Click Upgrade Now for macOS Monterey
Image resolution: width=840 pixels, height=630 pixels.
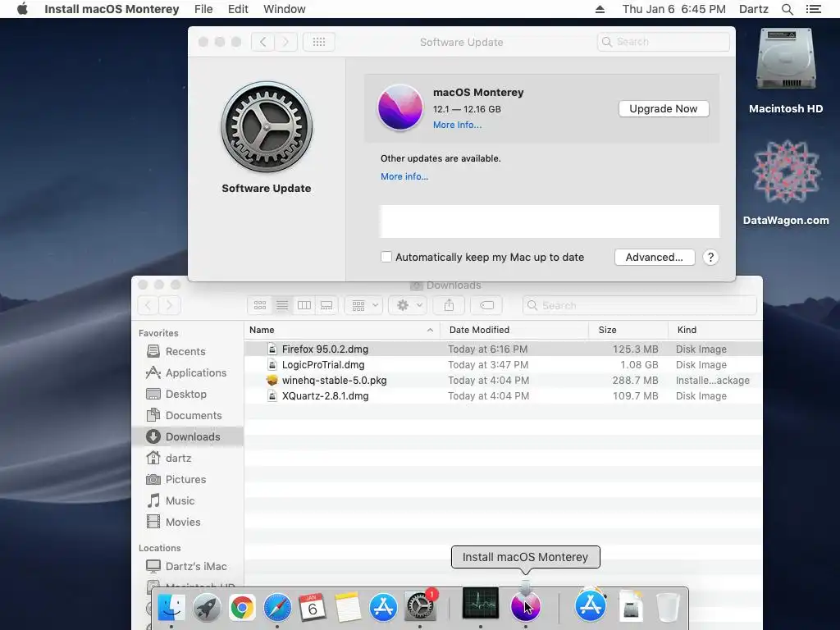pyautogui.click(x=663, y=109)
